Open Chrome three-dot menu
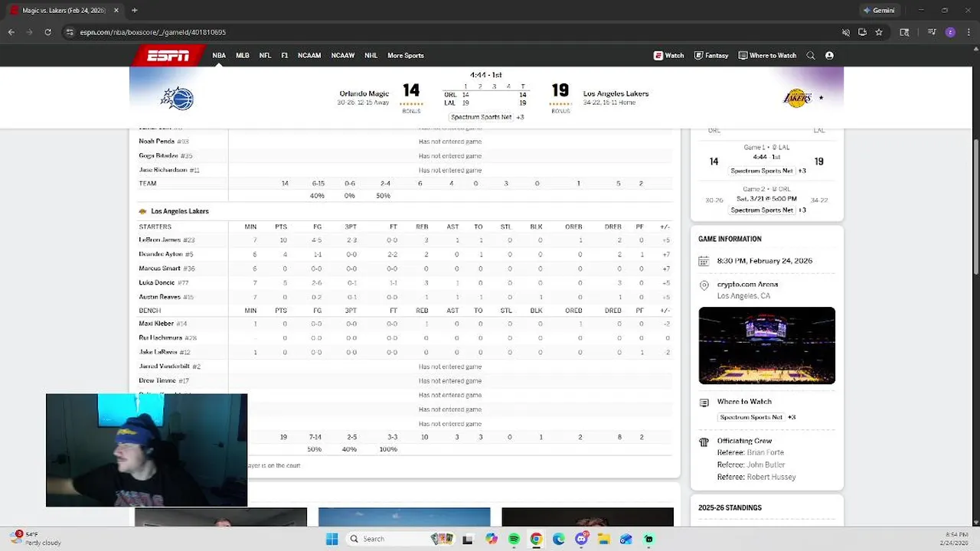 [969, 32]
